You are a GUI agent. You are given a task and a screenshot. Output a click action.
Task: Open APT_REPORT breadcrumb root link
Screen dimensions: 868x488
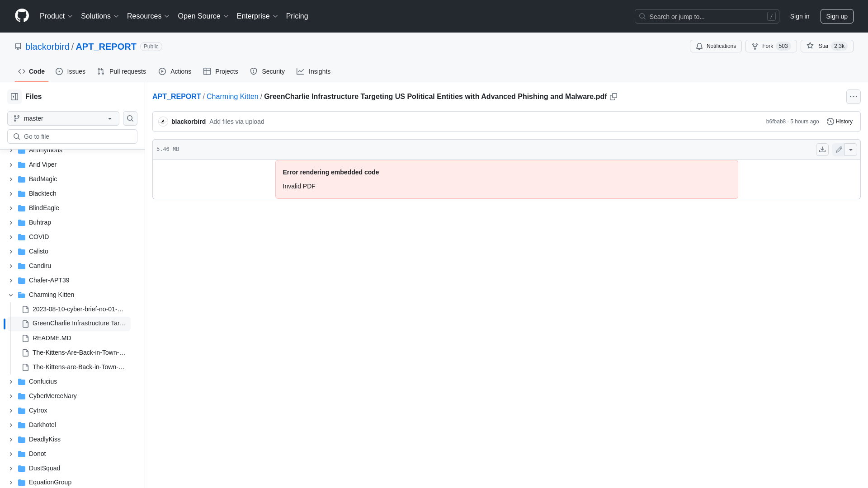click(x=176, y=97)
